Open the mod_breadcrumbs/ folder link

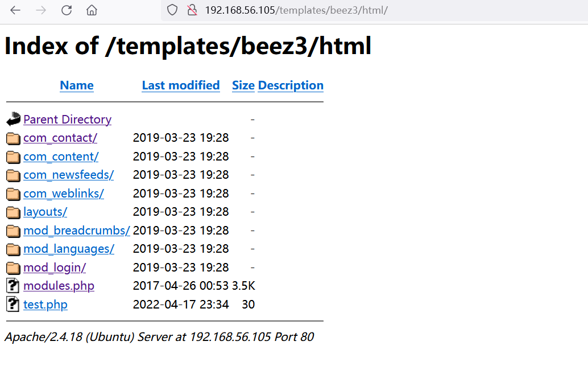76,231
